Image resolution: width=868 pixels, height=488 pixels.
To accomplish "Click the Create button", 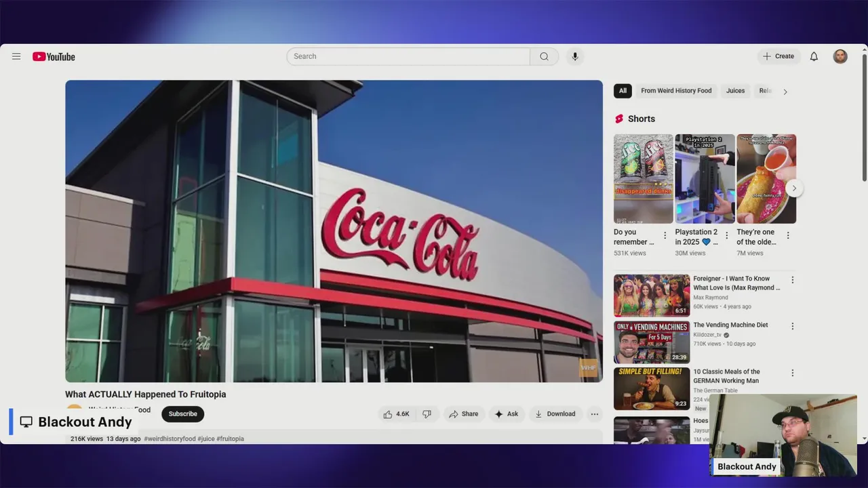I will pos(778,56).
